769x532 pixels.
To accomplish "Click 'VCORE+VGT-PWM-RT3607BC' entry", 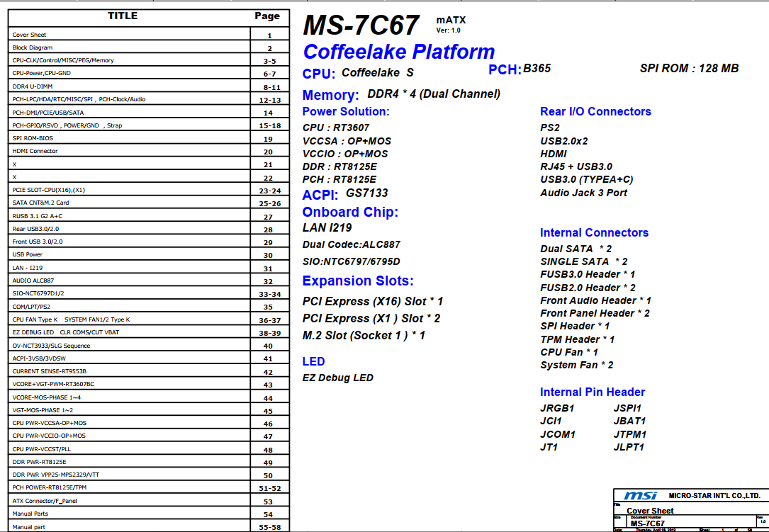I will [x=149, y=384].
